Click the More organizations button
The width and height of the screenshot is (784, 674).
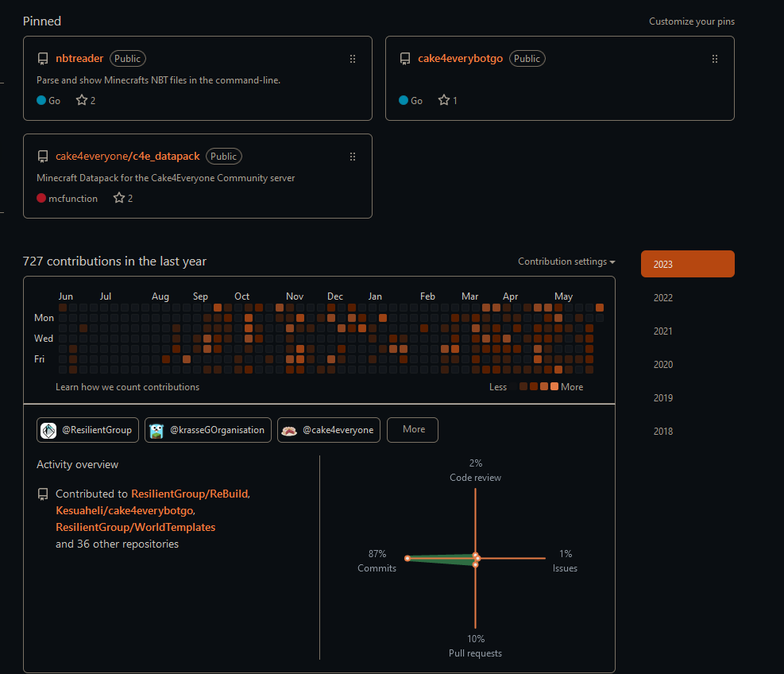coord(412,429)
